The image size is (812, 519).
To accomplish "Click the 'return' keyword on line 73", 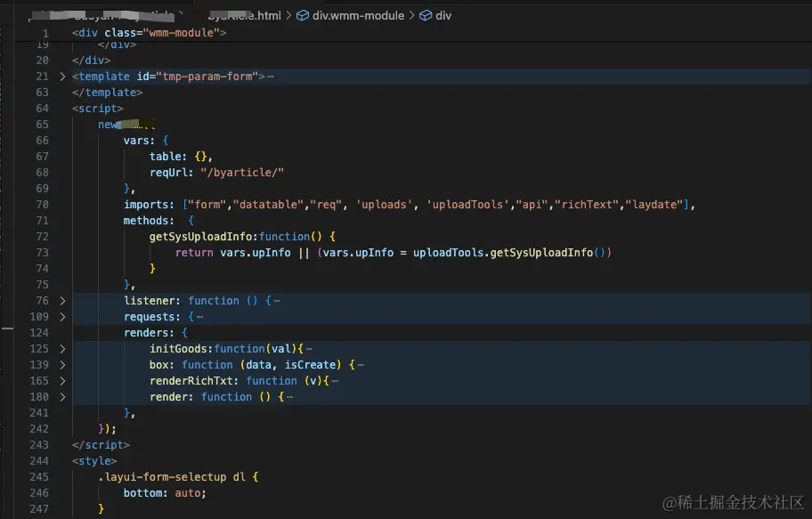I will point(194,254).
